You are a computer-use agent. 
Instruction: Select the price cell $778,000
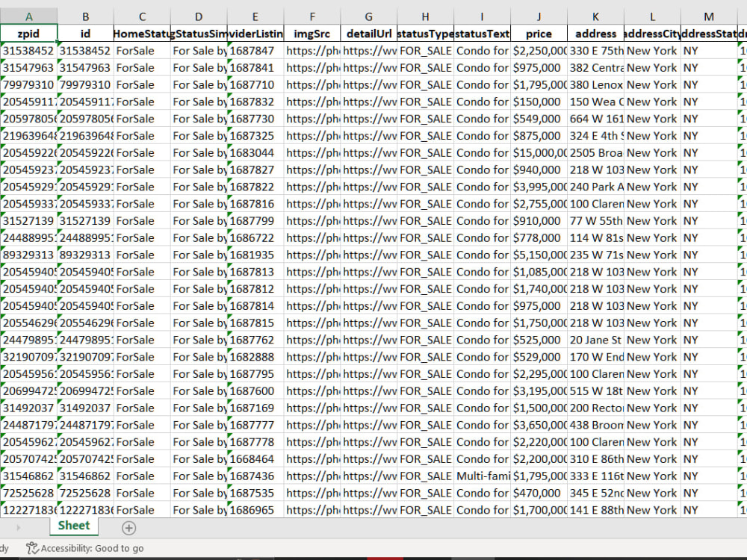[539, 237]
